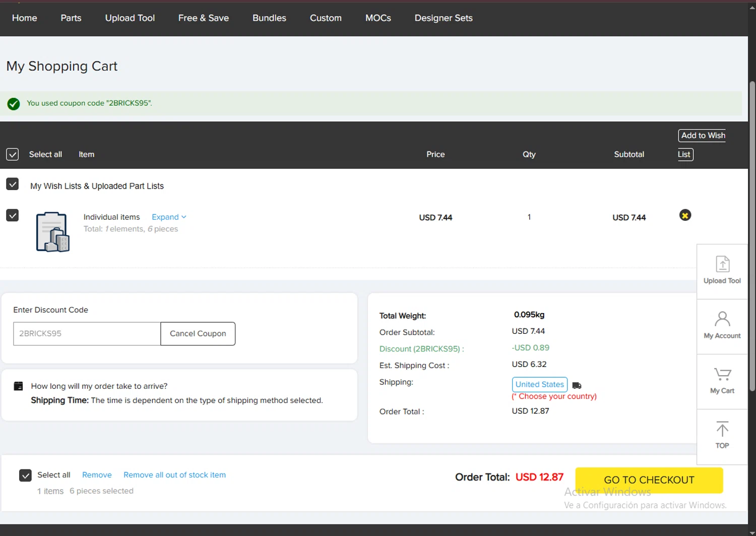Toggle the header Select all checkbox
The height and width of the screenshot is (536, 756).
pos(13,154)
